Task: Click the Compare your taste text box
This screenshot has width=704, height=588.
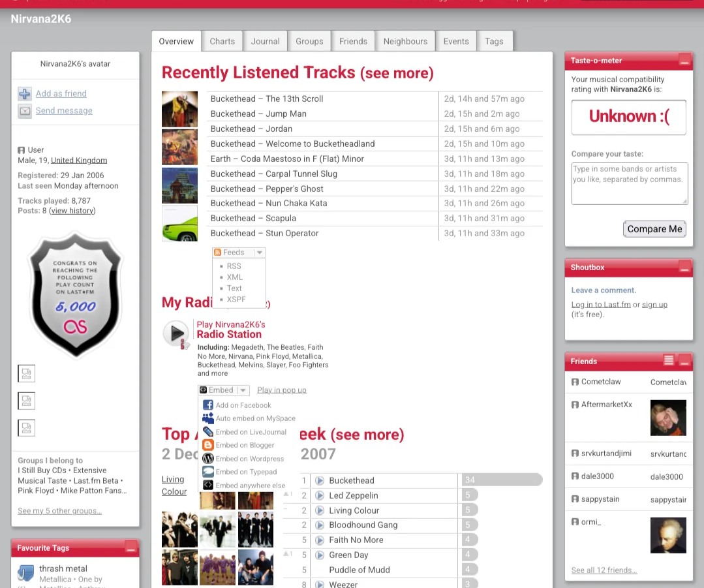Action: click(x=629, y=183)
